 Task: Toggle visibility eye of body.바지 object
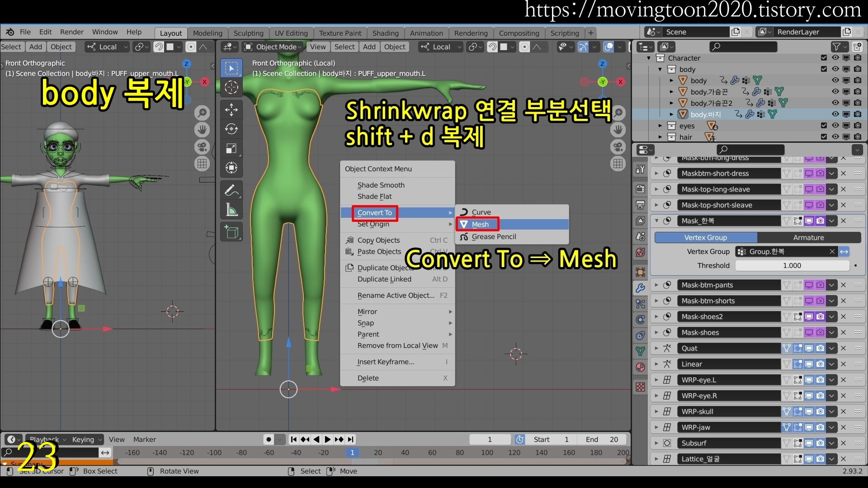835,114
